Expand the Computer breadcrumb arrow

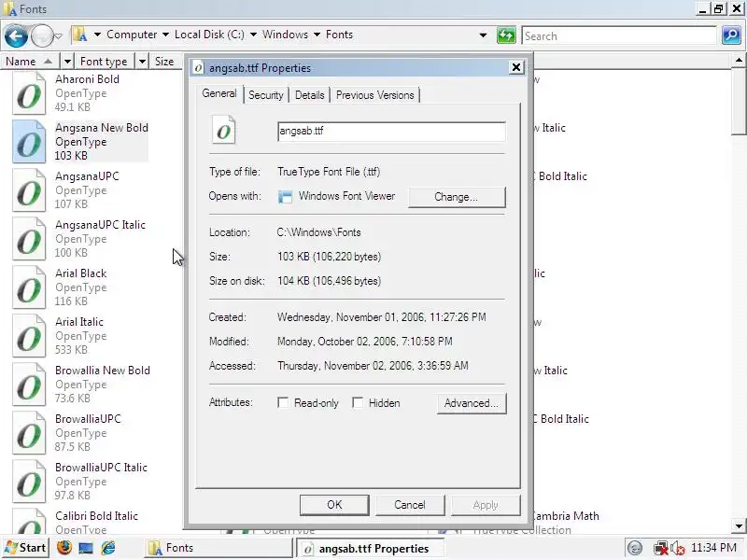point(165,35)
